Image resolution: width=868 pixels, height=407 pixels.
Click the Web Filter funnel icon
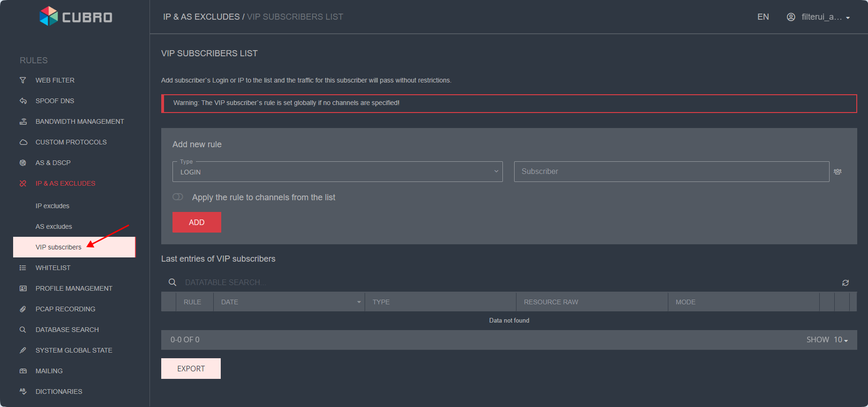23,80
